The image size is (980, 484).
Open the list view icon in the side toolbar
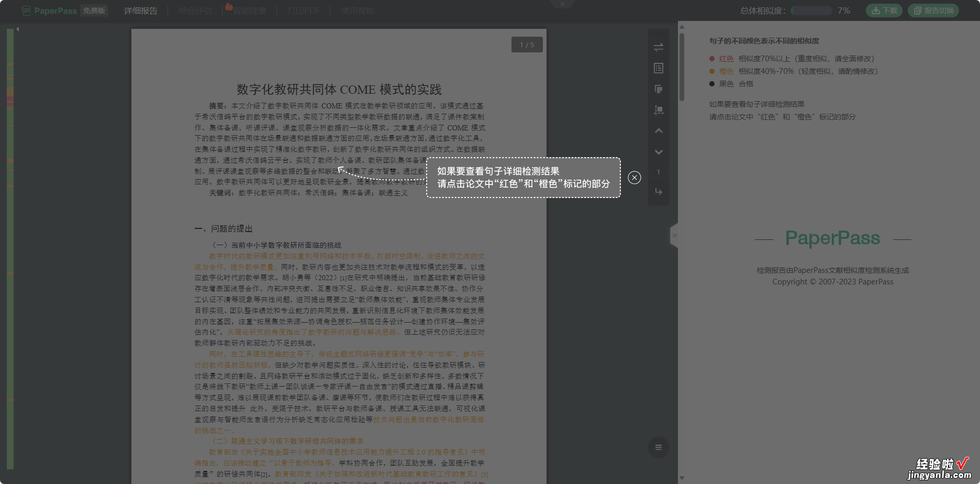(659, 68)
